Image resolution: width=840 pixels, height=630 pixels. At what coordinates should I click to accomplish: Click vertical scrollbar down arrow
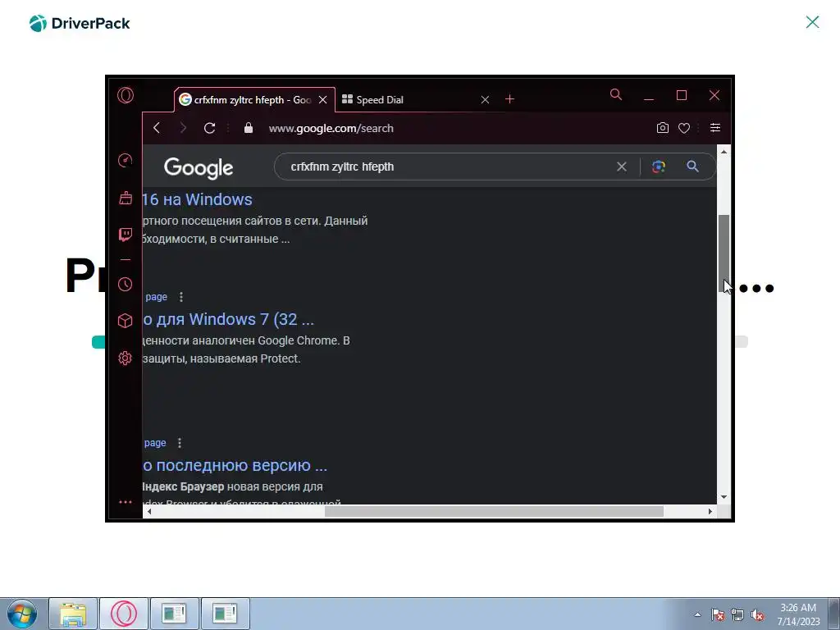(724, 497)
